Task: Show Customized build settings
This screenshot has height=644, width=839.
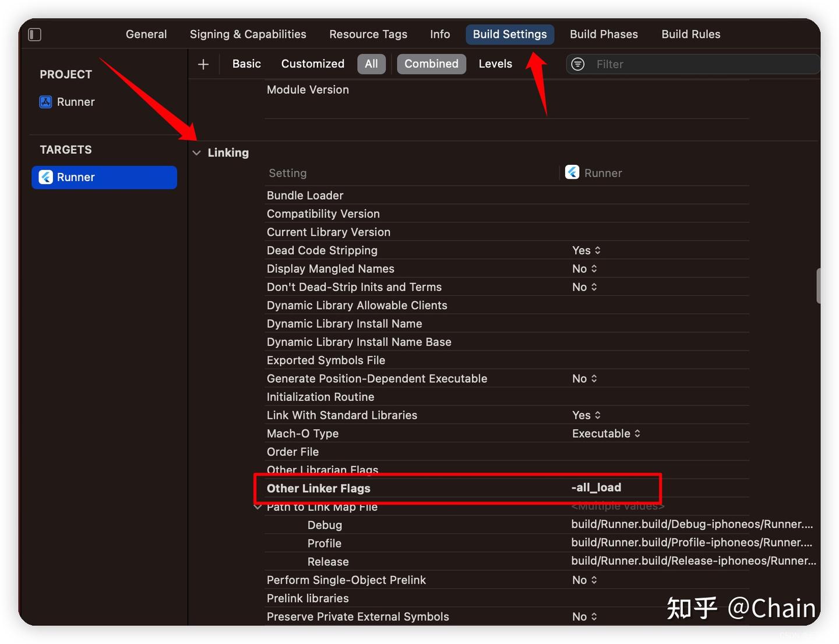Action: click(x=312, y=64)
